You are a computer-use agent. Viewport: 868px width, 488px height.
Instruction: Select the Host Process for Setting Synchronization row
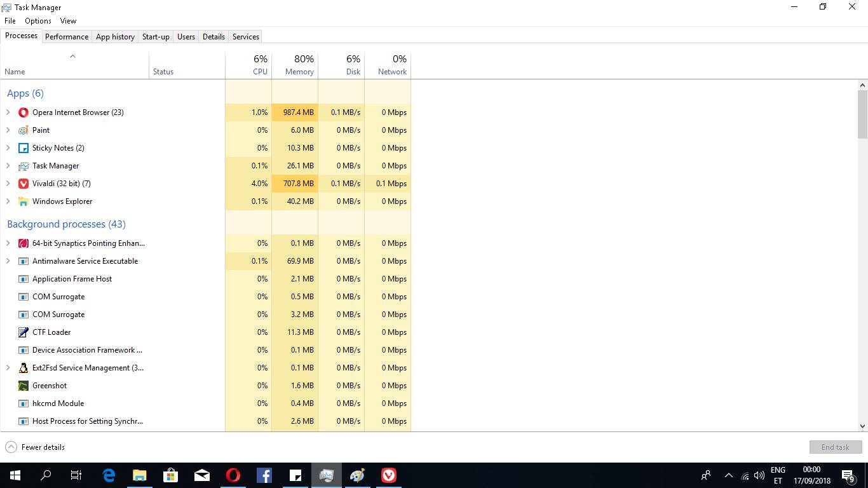pos(205,421)
